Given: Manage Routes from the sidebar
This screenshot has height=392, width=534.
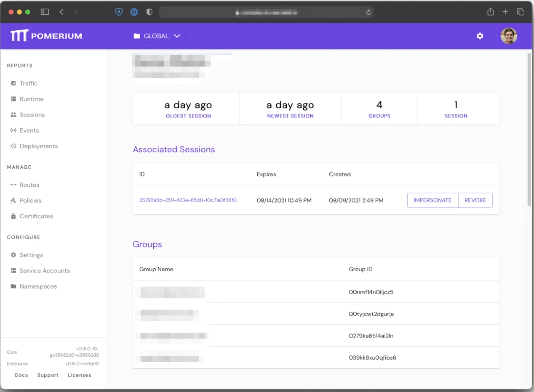Looking at the screenshot, I should coord(29,185).
